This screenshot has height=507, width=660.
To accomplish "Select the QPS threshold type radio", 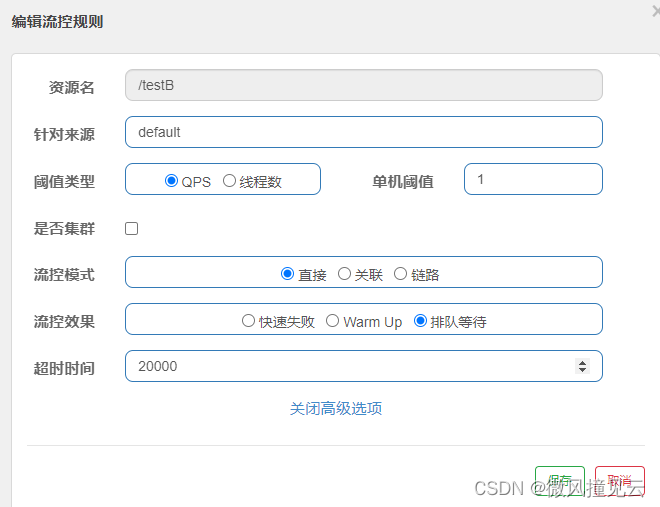I will (x=171, y=181).
